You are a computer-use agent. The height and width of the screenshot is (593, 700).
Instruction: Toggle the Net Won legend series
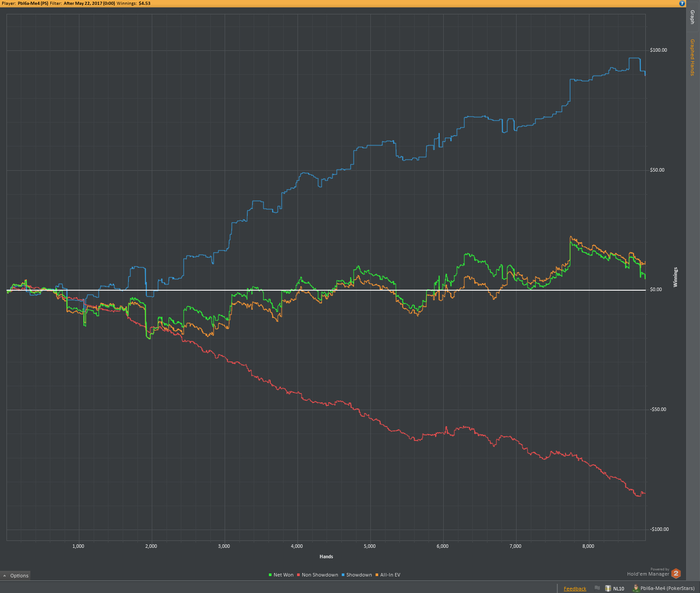[x=281, y=575]
